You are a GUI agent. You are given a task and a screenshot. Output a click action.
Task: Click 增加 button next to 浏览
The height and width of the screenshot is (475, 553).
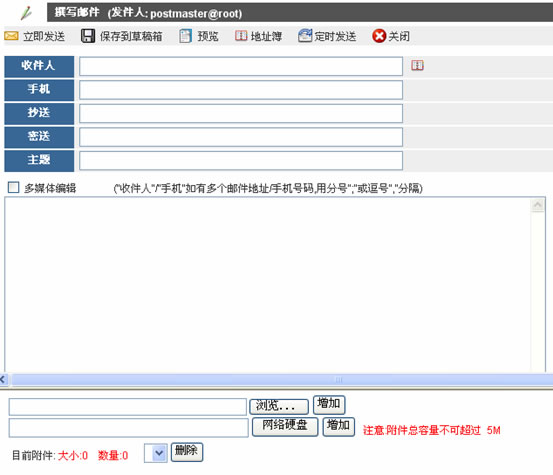(329, 404)
